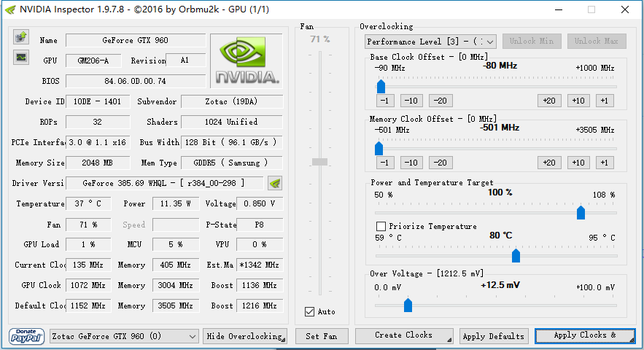Screen dimensions: 644x350
Task: Click the Temperature 37 °C value
Action: pyautogui.click(x=88, y=203)
